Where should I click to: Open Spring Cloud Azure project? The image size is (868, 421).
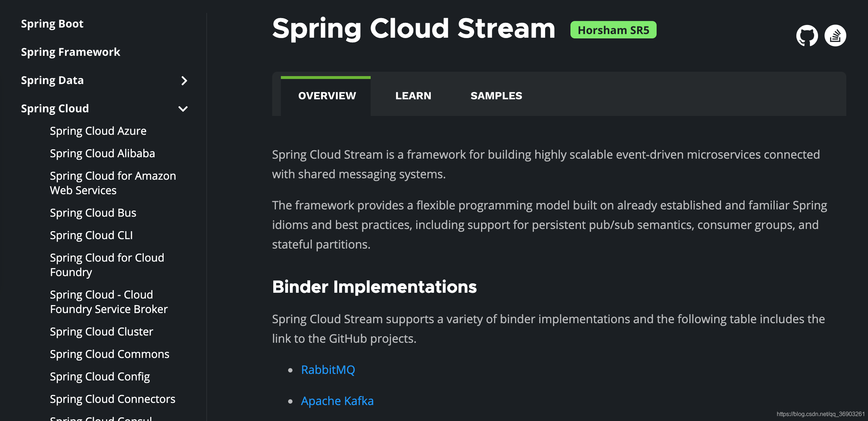click(x=98, y=131)
